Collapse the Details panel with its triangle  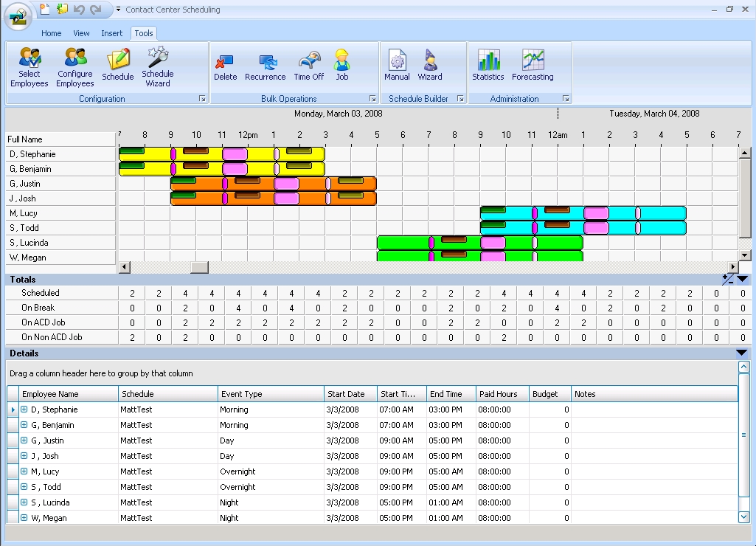pos(741,353)
